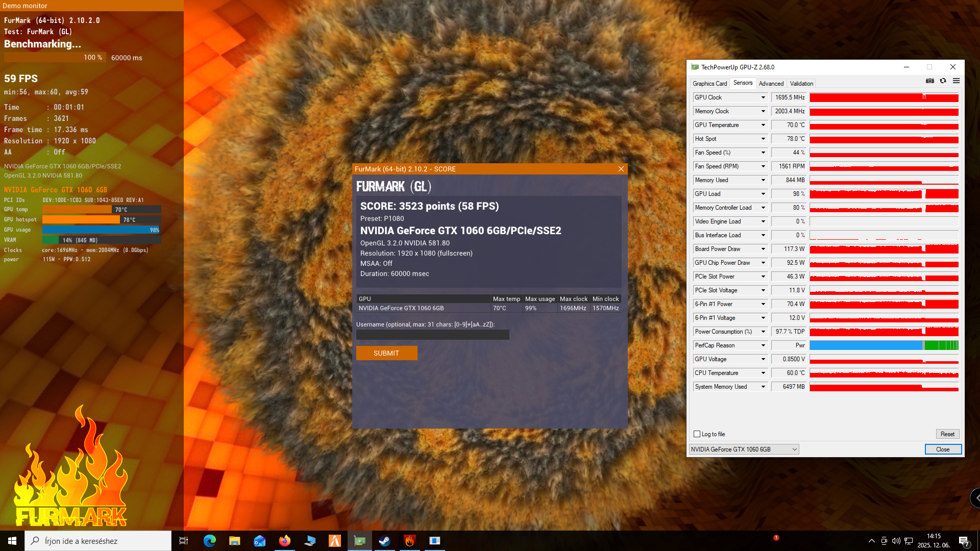Open Microsoft Edge from the taskbar

(210, 541)
